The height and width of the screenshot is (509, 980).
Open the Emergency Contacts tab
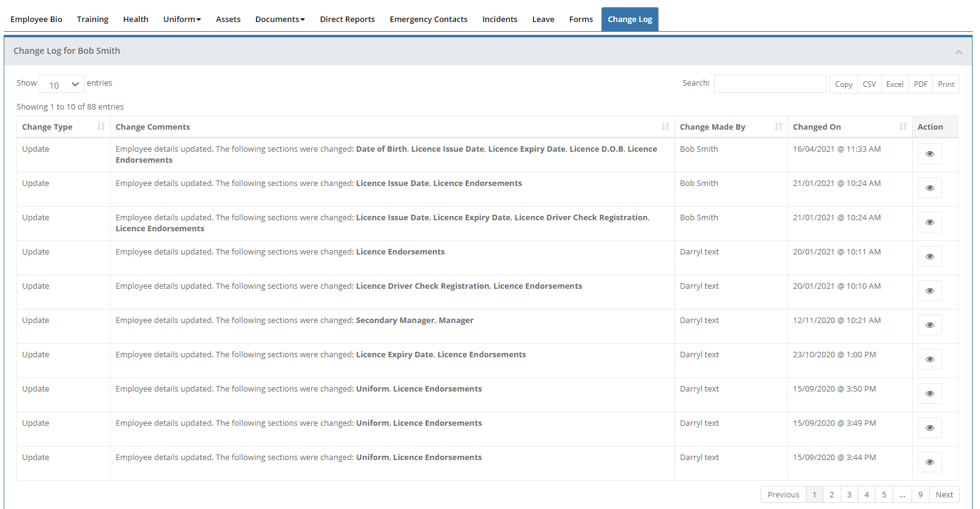click(x=429, y=20)
